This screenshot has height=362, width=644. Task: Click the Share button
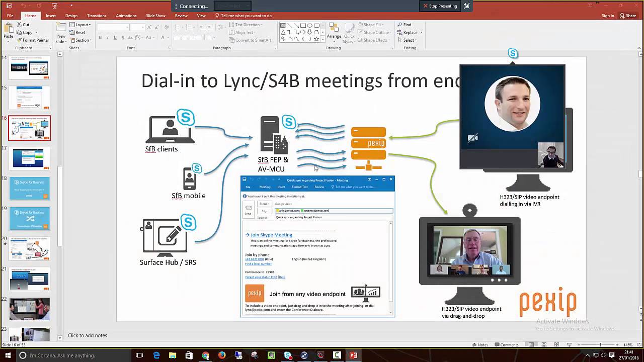[628, 16]
